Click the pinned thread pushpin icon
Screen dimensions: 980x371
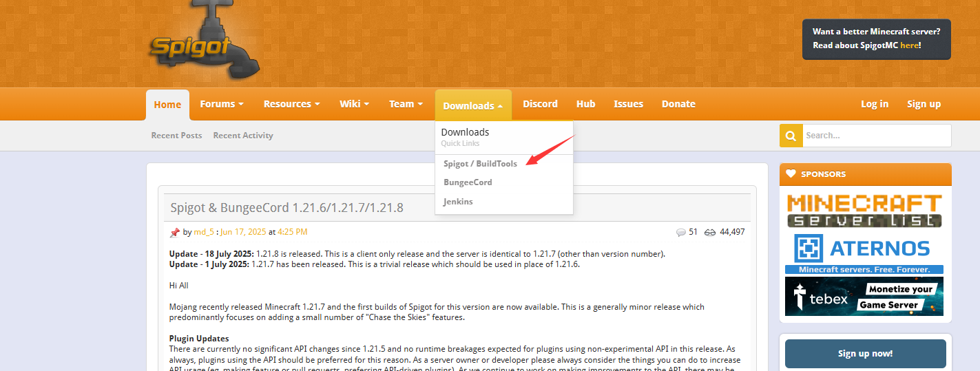coord(175,233)
